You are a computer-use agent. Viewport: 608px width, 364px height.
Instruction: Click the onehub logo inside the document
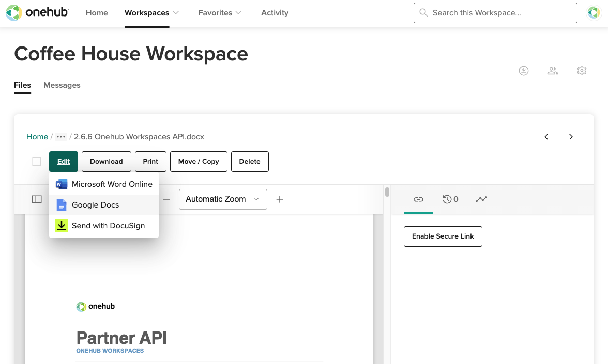click(x=96, y=306)
